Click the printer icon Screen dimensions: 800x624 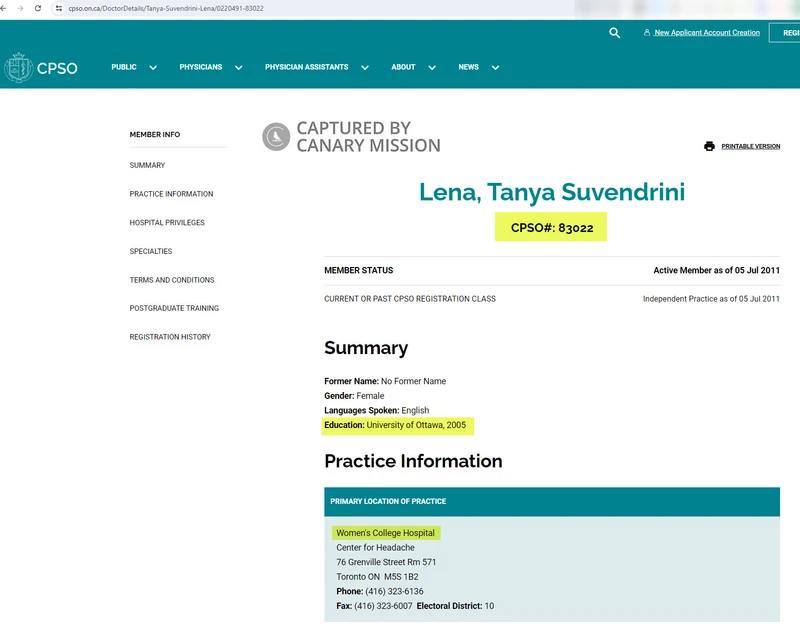coord(709,146)
